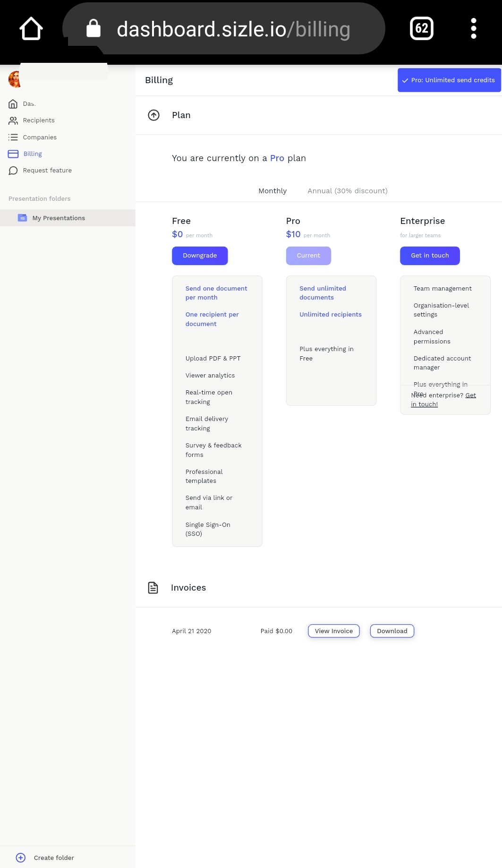Image resolution: width=502 pixels, height=868 pixels.
Task: Go to Companies in the sidebar
Action: [x=39, y=138]
